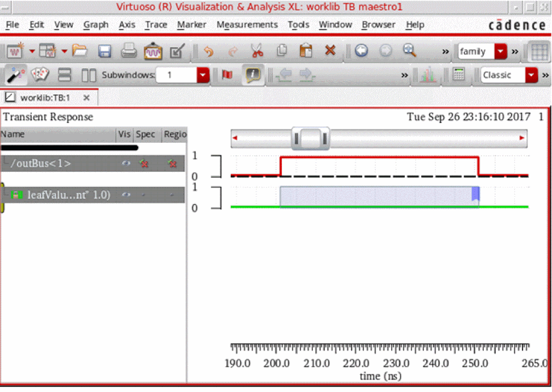Print the waveform window

click(x=129, y=51)
